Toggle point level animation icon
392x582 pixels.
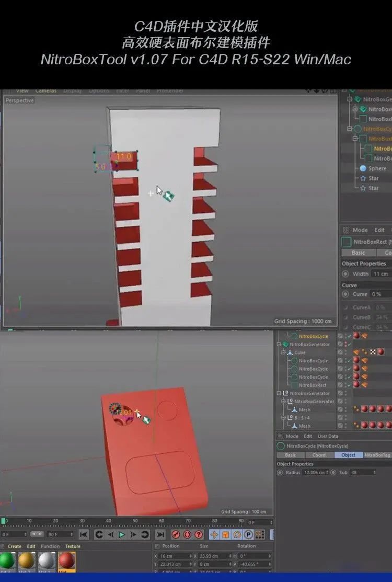(260, 534)
